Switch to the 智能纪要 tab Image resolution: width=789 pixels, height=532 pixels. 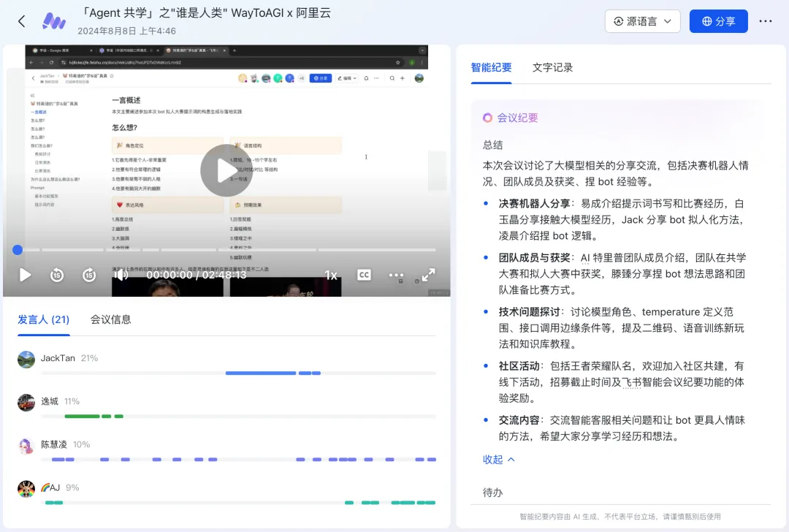(x=491, y=67)
